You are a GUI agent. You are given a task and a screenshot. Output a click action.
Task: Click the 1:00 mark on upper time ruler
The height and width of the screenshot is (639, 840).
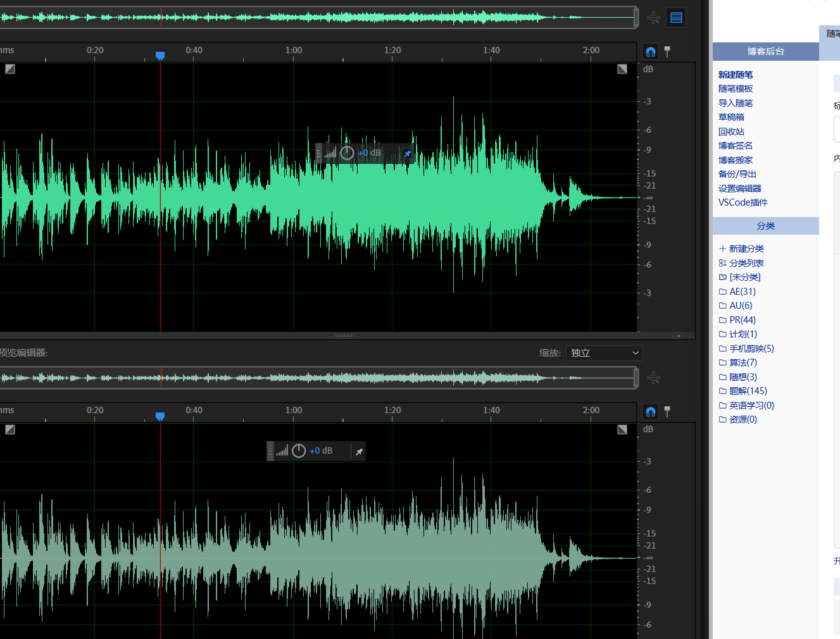(294, 50)
